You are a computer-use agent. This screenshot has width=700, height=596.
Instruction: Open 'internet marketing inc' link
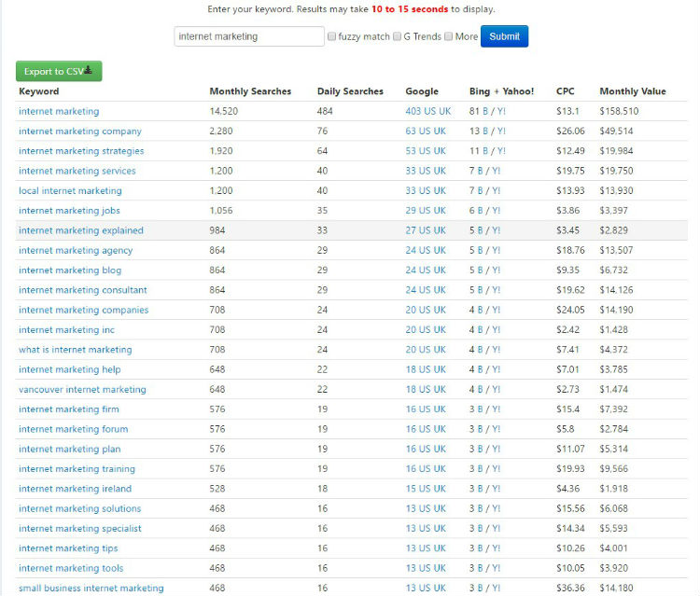(x=66, y=329)
